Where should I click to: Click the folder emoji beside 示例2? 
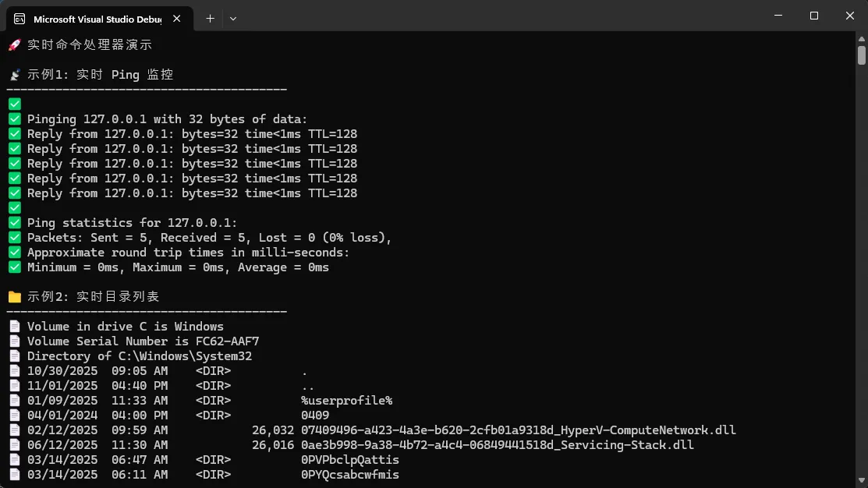[14, 297]
